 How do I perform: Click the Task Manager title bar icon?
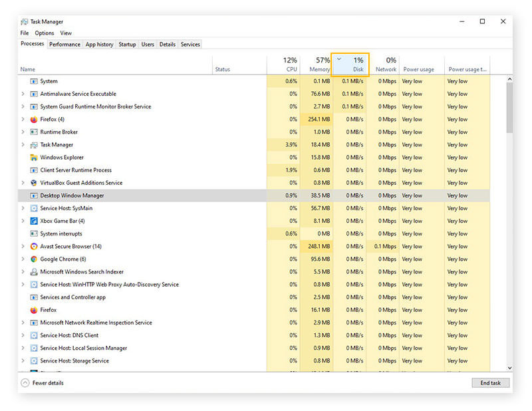[x=24, y=22]
